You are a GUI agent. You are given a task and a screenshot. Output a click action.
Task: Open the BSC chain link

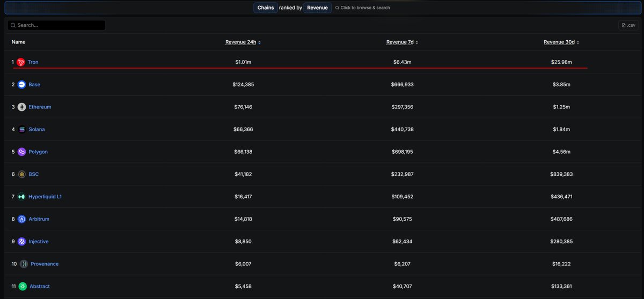(34, 174)
